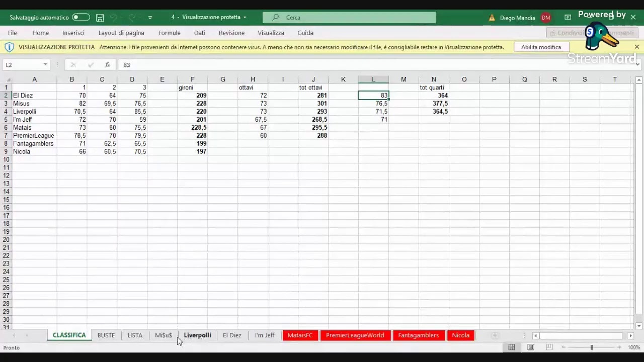The height and width of the screenshot is (362, 644).
Task: Open the Guida tab
Action: (x=305, y=33)
